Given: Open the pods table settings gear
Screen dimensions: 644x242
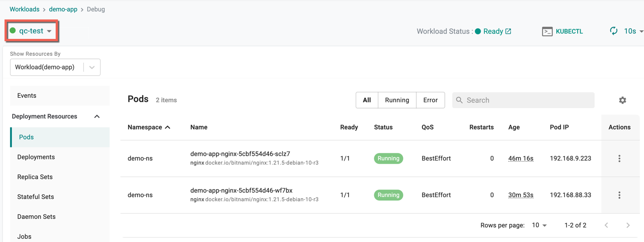Looking at the screenshot, I should pyautogui.click(x=623, y=100).
